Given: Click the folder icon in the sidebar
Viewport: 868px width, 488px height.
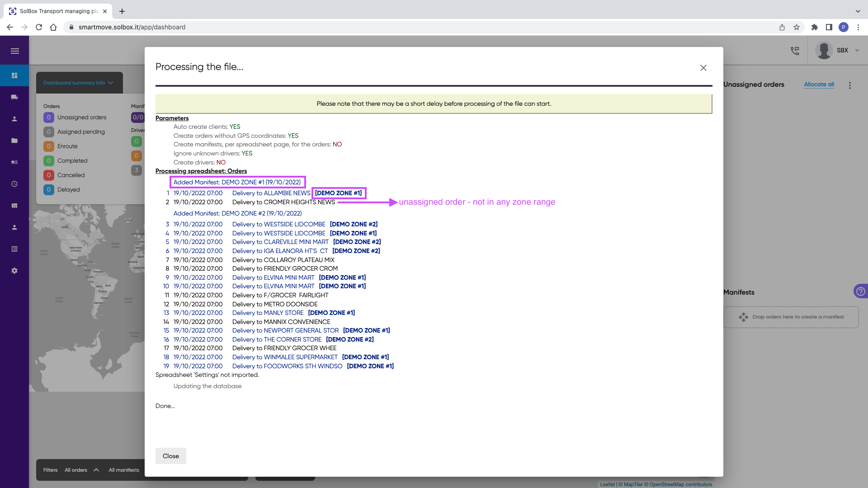Looking at the screenshot, I should point(14,141).
